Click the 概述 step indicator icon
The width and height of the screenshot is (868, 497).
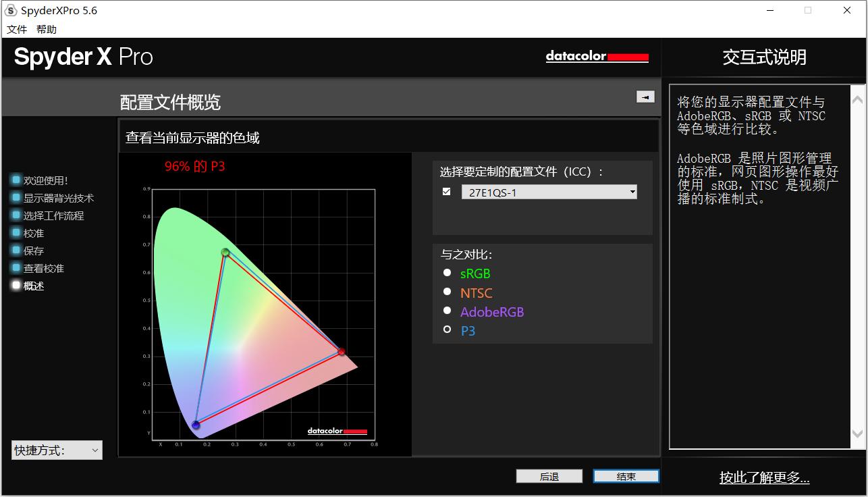[x=16, y=286]
